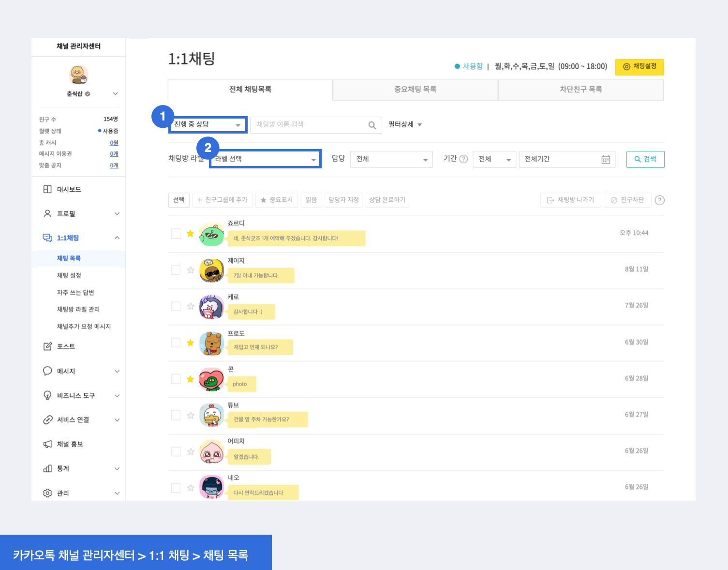Screen dimensions: 728x570
Task: Open the calendar date picker icon
Action: click(x=605, y=160)
